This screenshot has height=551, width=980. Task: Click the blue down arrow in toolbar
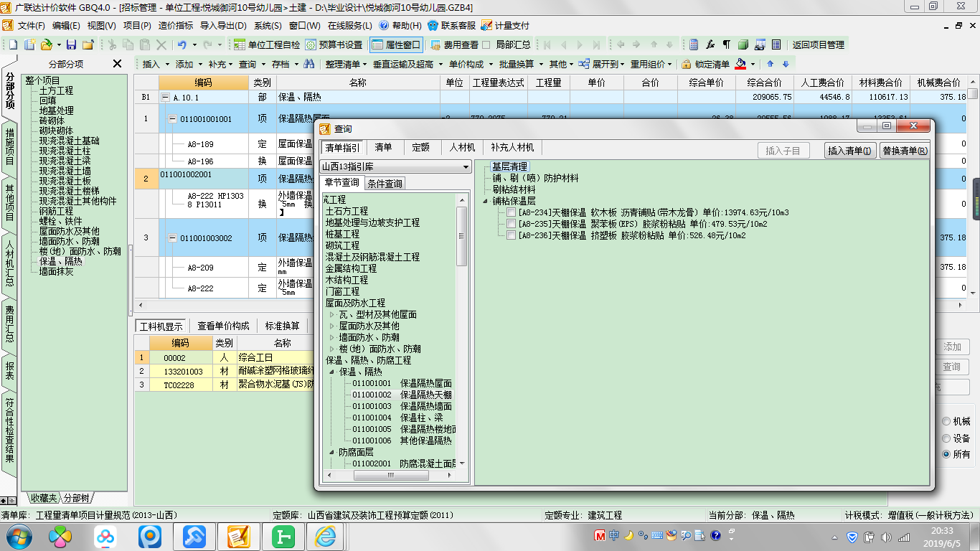pos(786,64)
